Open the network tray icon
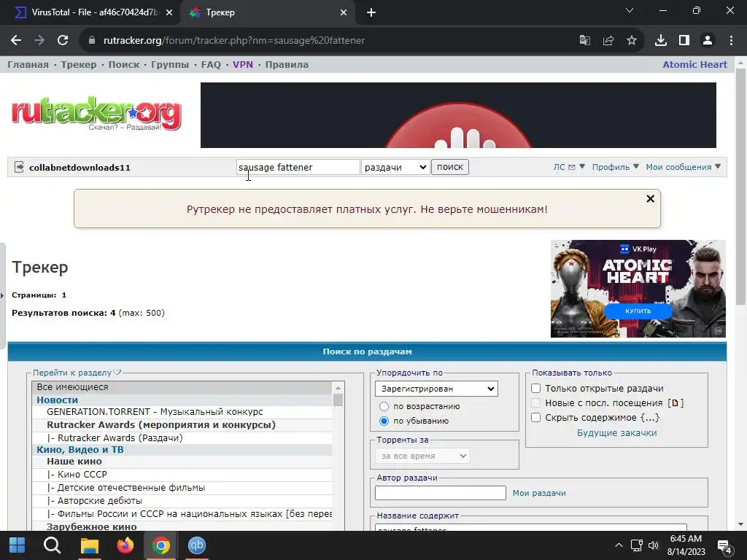The height and width of the screenshot is (560, 747). [x=636, y=545]
